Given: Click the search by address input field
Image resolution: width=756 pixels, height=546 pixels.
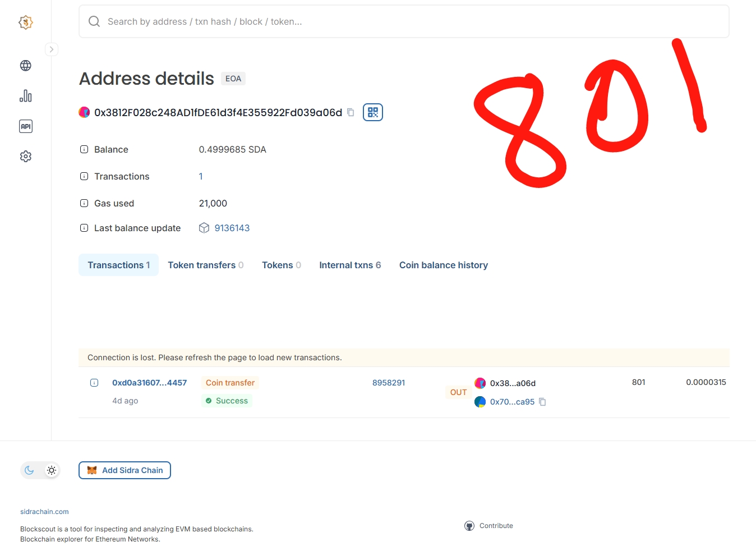Looking at the screenshot, I should pyautogui.click(x=404, y=21).
